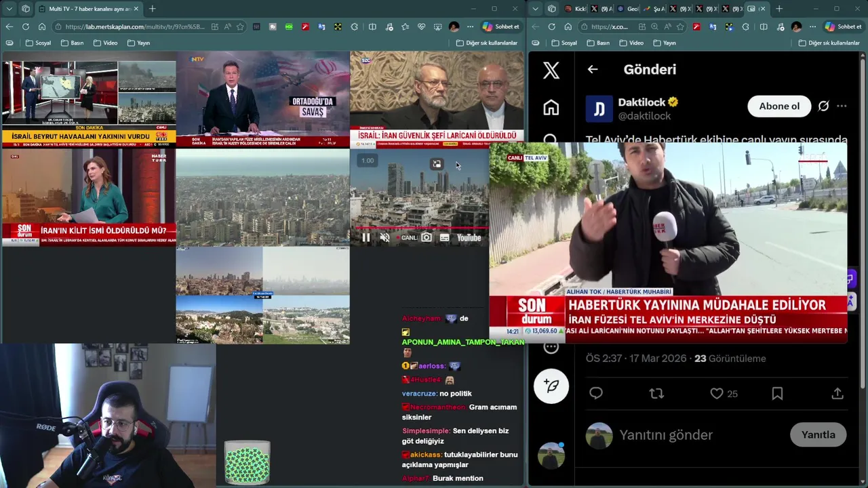Select the NTV Ortadoğu'da Savaş stream tile
The image size is (868, 488).
point(262,100)
